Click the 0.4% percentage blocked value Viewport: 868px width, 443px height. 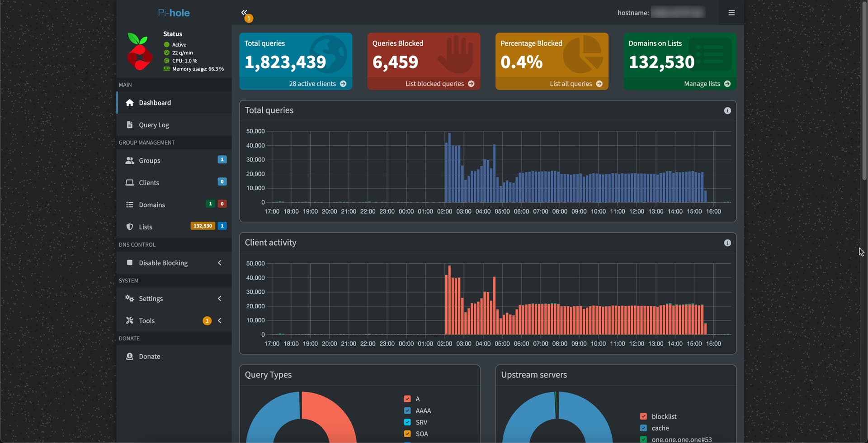(x=522, y=62)
